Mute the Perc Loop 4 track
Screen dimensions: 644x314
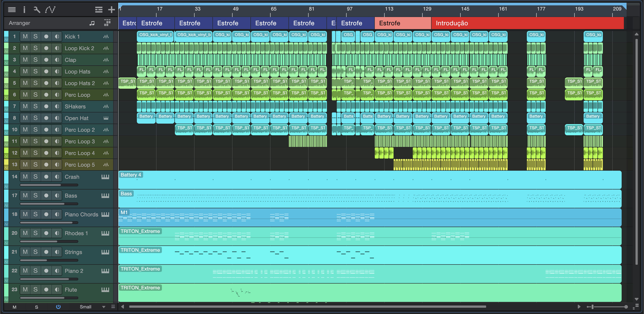point(25,153)
